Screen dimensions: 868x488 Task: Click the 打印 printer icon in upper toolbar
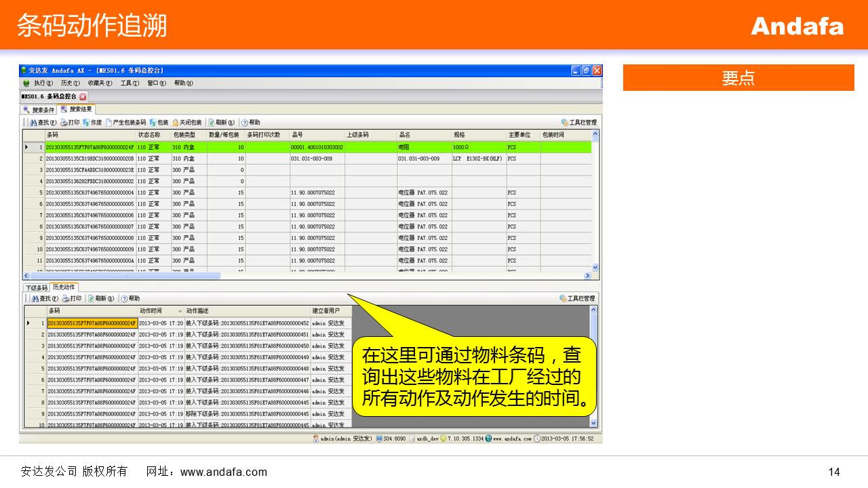(x=64, y=123)
